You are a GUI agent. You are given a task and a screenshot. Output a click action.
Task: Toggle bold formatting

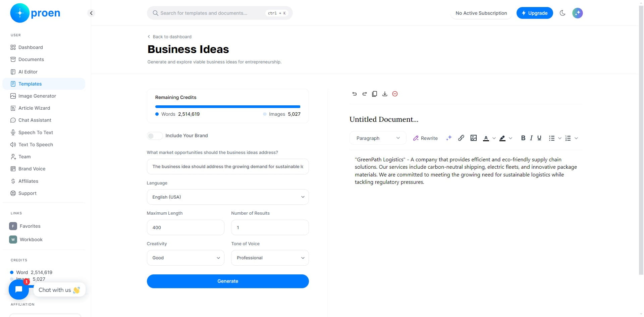click(x=523, y=138)
